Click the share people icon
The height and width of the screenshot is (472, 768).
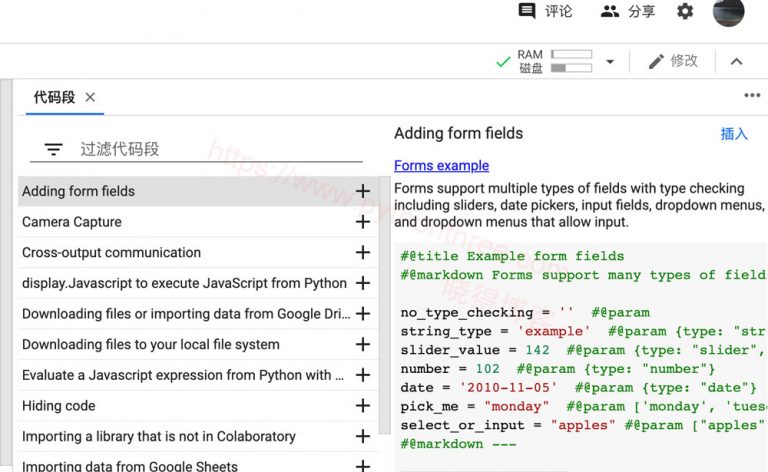(x=610, y=11)
